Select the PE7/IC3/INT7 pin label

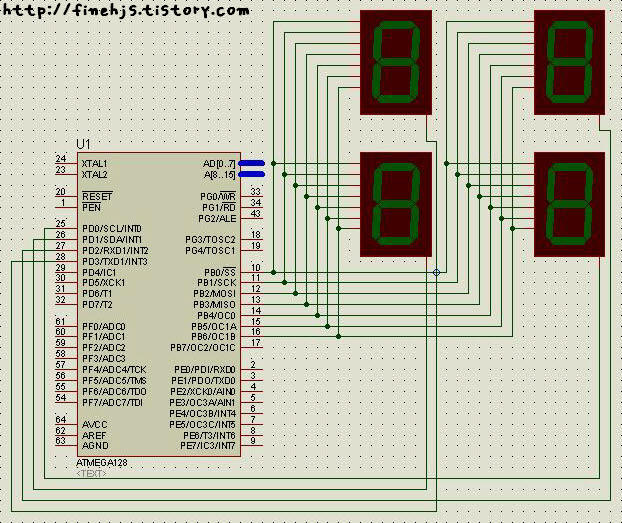click(208, 446)
